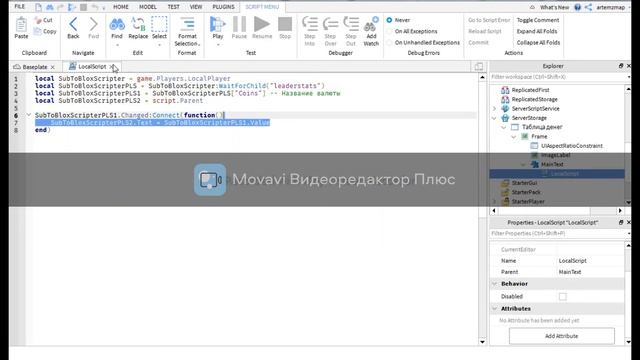Click the undo arrow in quick access bar
Viewport: 640px width, 360px height.
95,7
